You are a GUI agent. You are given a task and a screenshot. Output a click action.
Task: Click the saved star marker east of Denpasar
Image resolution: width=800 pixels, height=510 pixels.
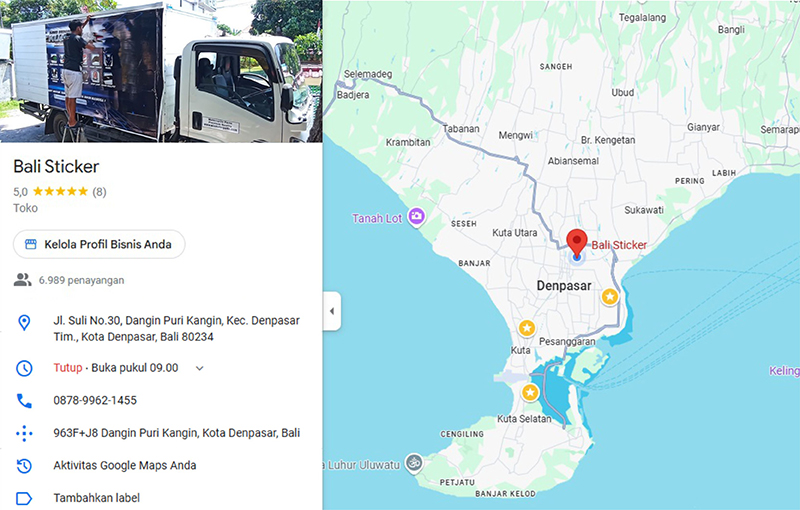click(x=610, y=296)
